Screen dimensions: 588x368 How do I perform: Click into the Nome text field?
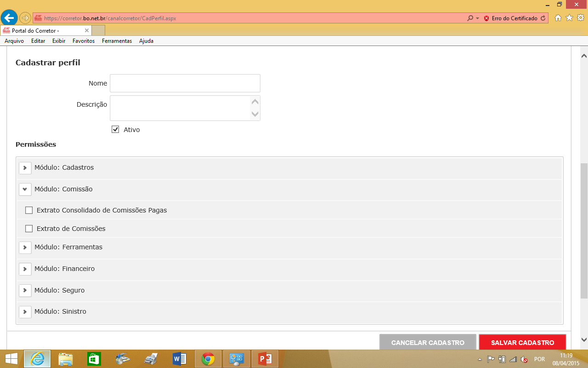[185, 83]
